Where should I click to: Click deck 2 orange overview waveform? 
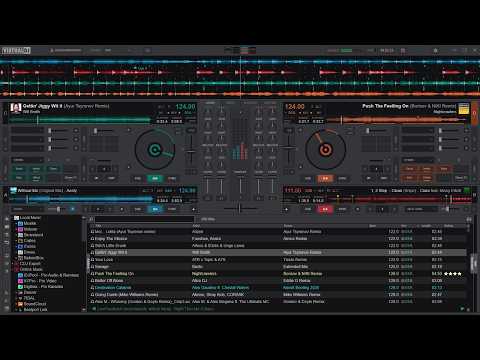point(398,120)
